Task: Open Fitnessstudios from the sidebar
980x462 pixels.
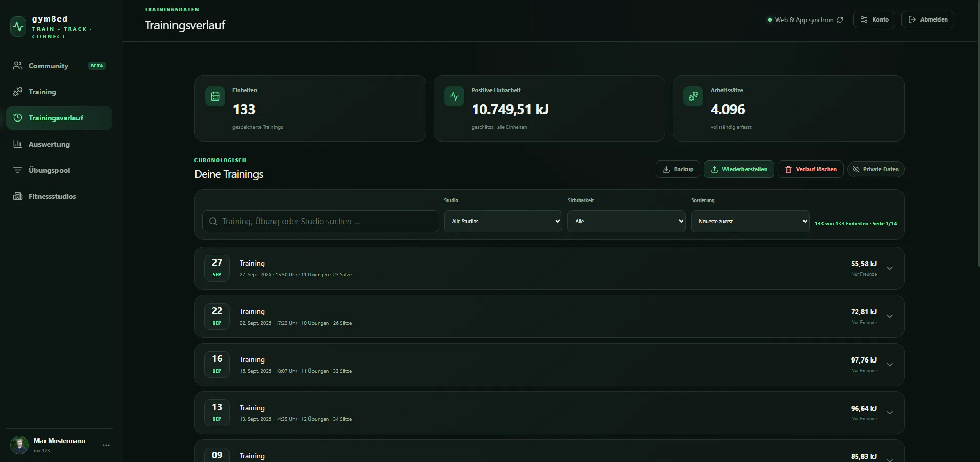Action: pos(59,196)
